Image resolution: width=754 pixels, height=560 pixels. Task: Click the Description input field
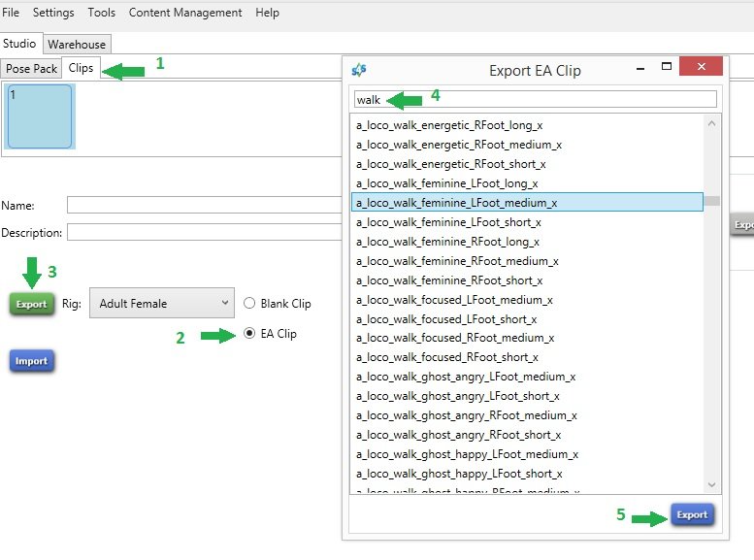(x=205, y=232)
